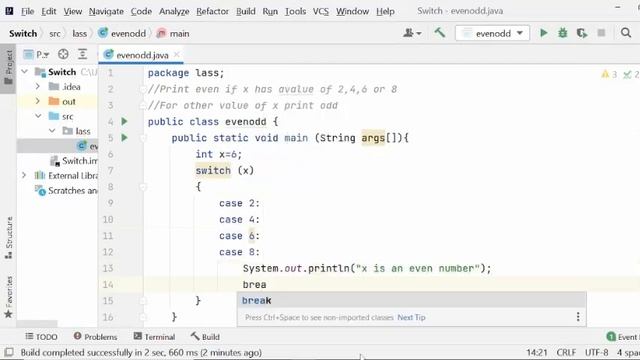Open the File menu
Viewport: 640px width, 360px height.
[x=27, y=11]
